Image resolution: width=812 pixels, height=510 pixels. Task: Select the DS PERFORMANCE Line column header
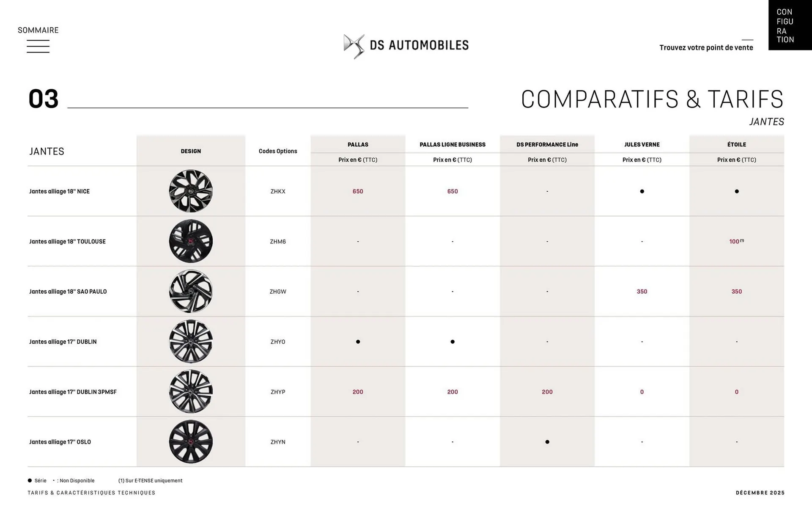click(547, 145)
